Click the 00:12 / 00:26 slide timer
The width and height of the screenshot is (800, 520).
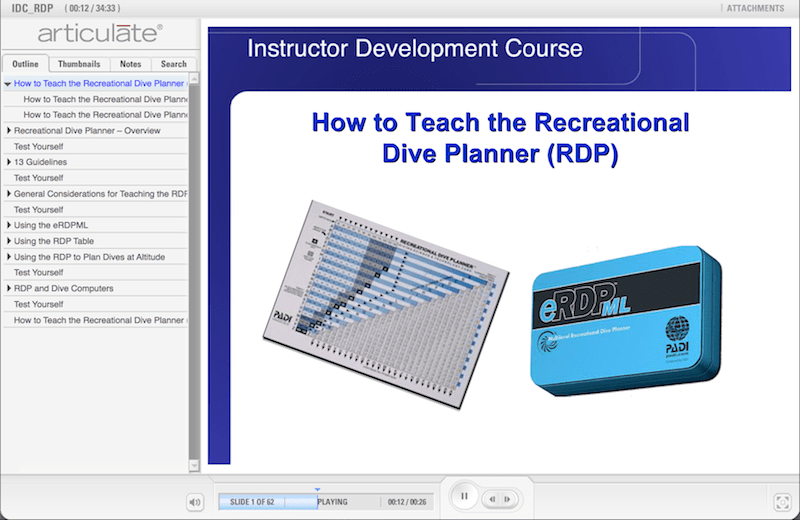point(407,502)
